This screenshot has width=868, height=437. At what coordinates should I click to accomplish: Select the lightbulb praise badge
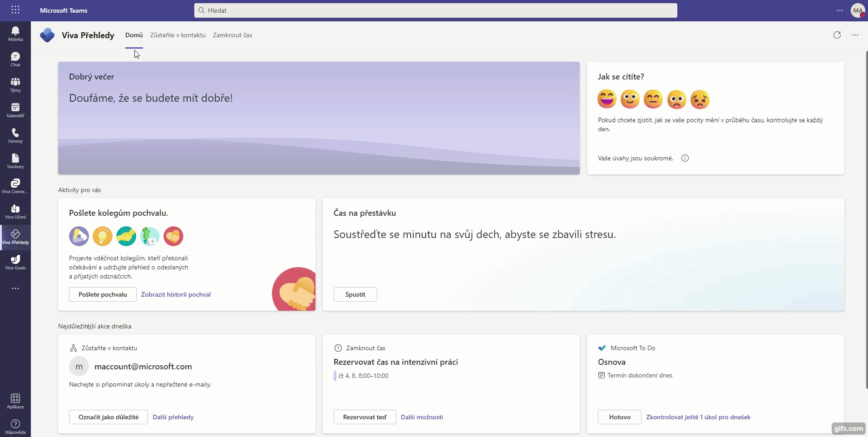pos(103,236)
